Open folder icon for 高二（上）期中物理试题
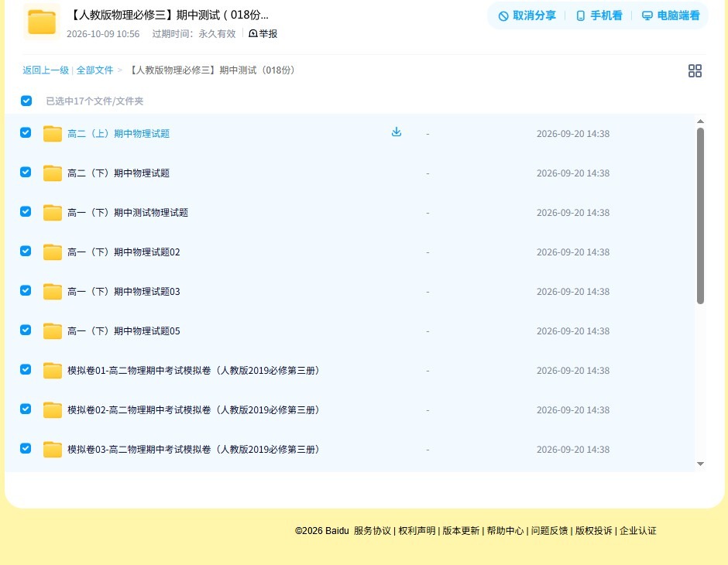Image resolution: width=728 pixels, height=565 pixels. tap(53, 134)
